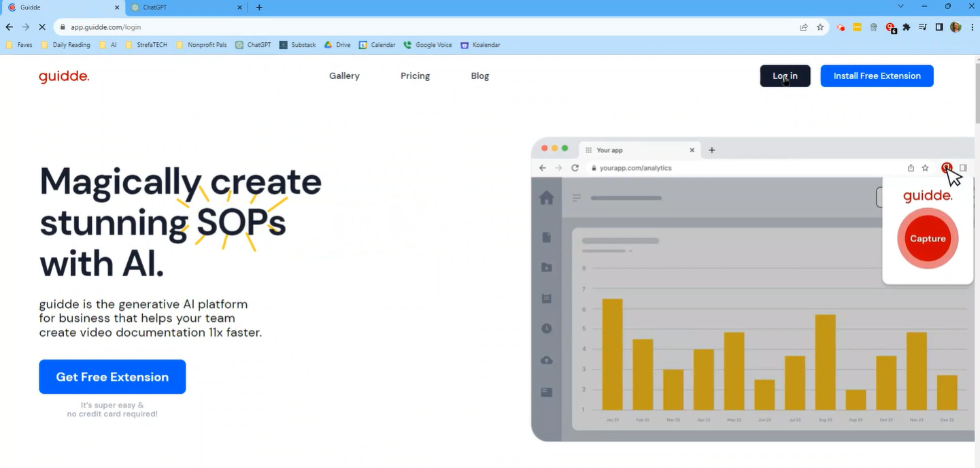Open the Blog page

pos(479,76)
